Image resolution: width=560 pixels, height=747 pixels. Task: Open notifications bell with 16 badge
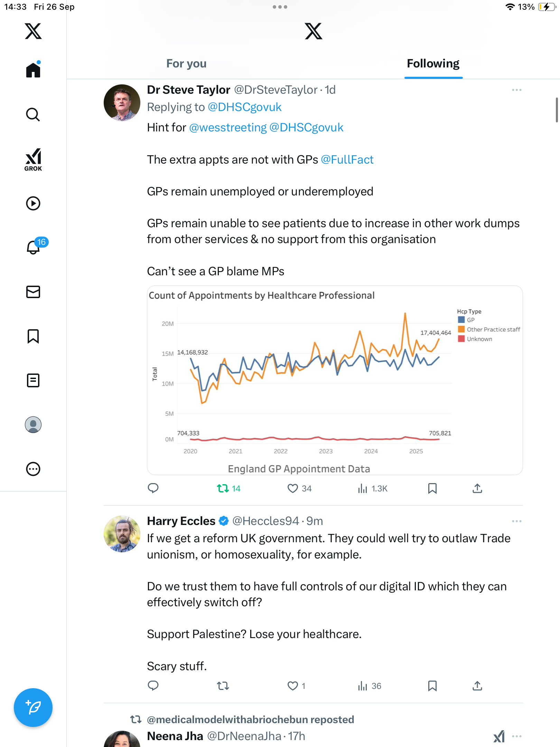[x=34, y=247]
